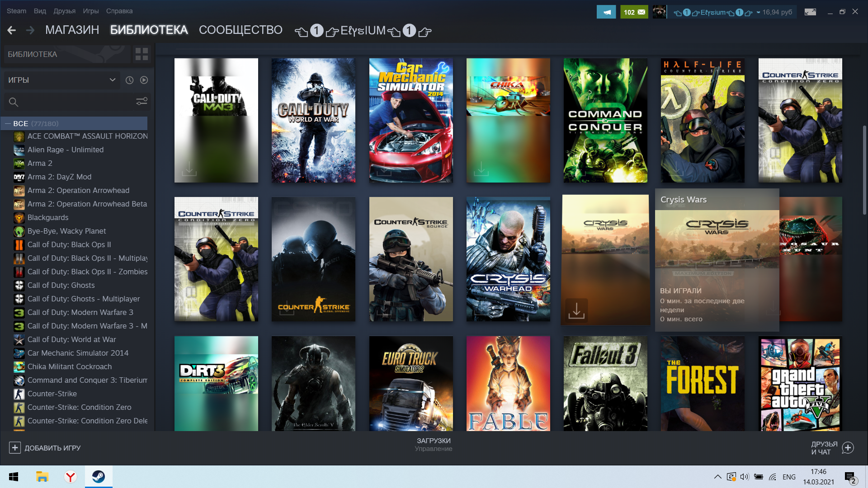Viewport: 868px width, 488px height.
Task: Click the library search input field
Action: [77, 102]
